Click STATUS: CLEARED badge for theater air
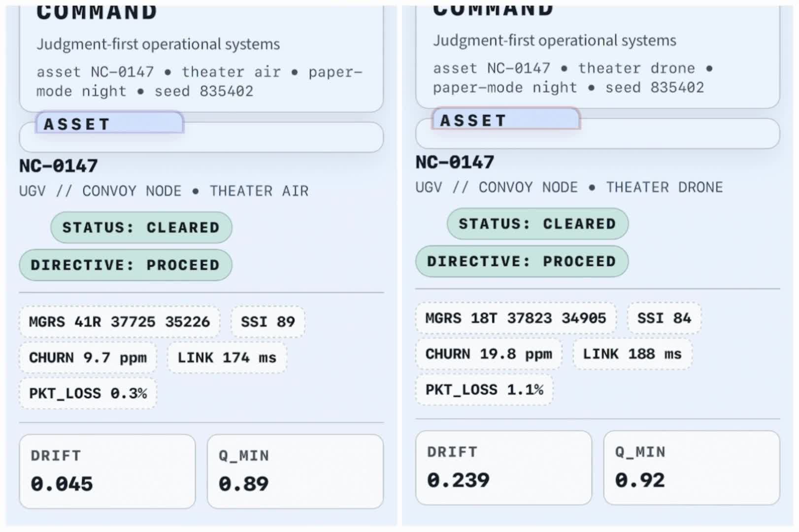The width and height of the screenshot is (799, 532). click(x=141, y=228)
